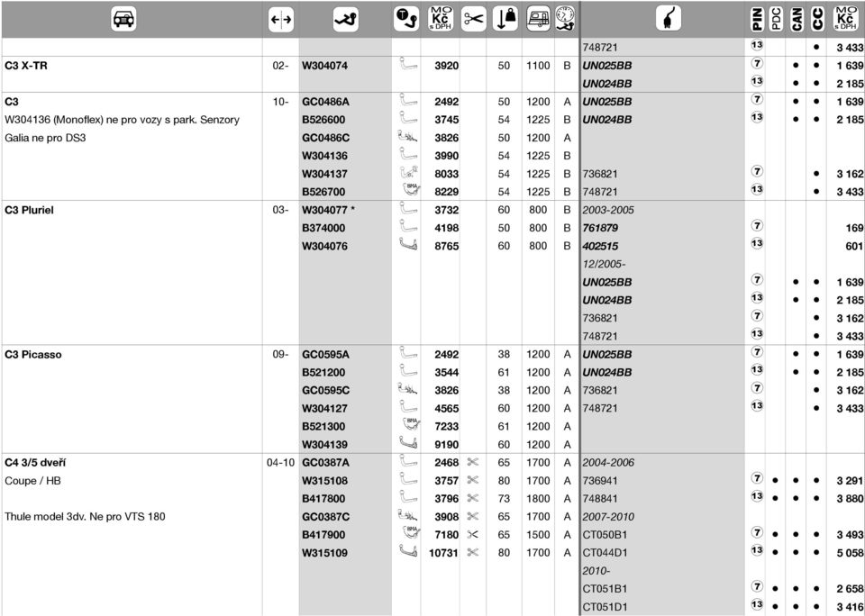
Task: Click part number W315108
Action: tap(325, 481)
